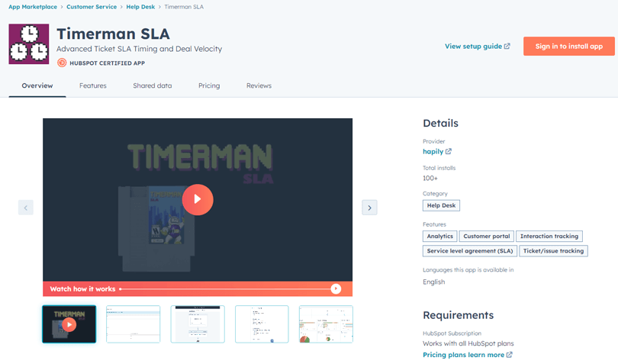
Task: Select the second screenshot thumbnail
Action: [x=134, y=324]
